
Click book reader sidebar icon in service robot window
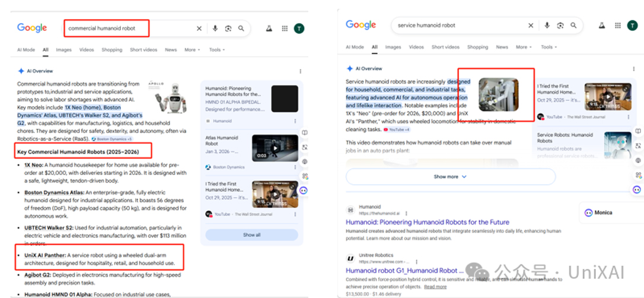(x=637, y=131)
